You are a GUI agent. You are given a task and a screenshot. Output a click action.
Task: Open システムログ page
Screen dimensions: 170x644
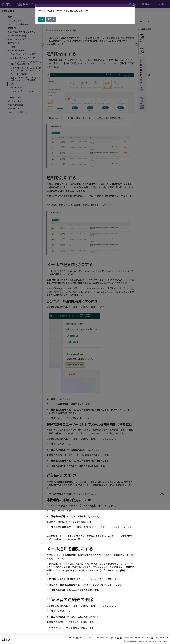pyautogui.click(x=16, y=88)
